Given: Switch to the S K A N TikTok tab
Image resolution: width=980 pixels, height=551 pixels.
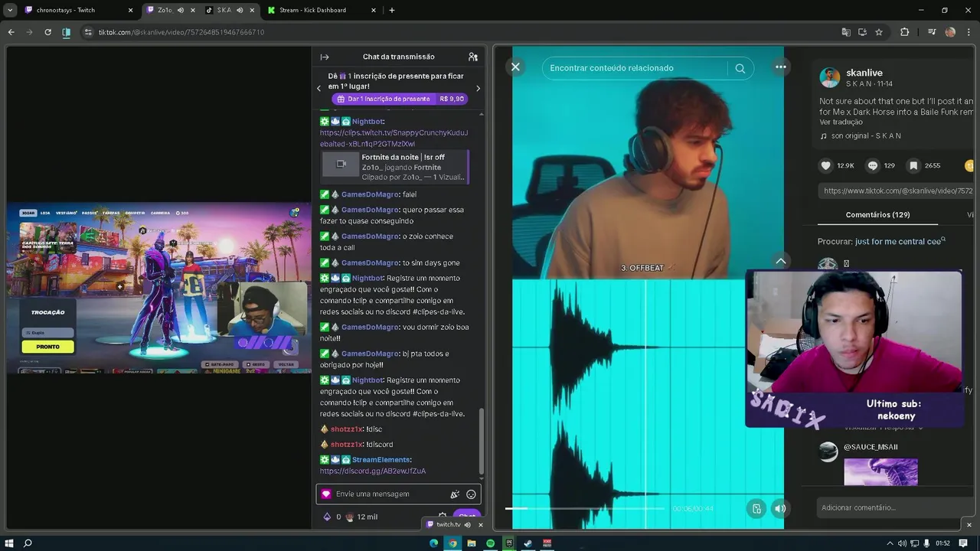Looking at the screenshot, I should (224, 10).
